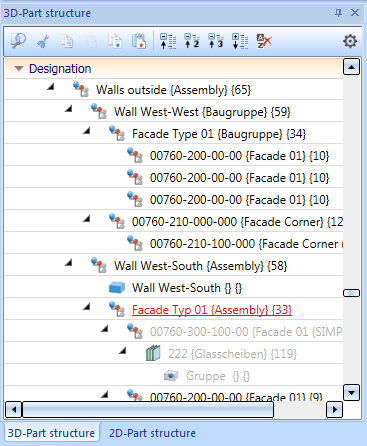This screenshot has height=446, width=367.
Task: Click blue solid icon of Wall West-South part
Action: (117, 287)
